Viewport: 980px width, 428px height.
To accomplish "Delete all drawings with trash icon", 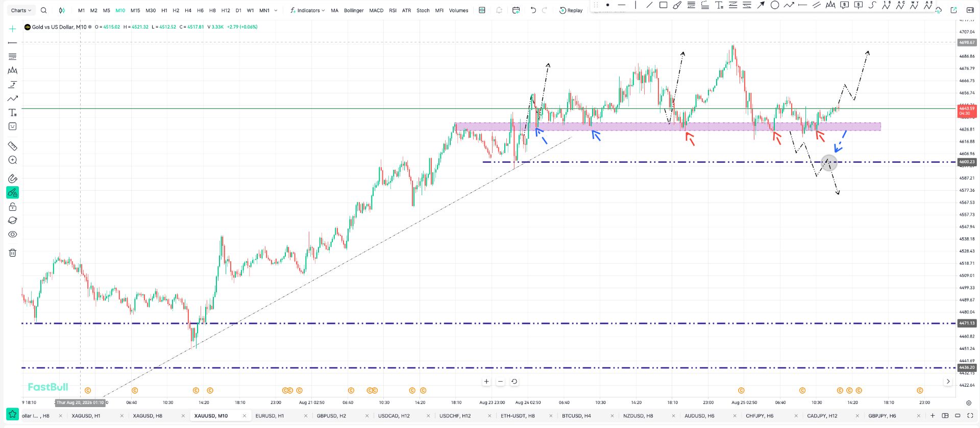I will coord(13,253).
